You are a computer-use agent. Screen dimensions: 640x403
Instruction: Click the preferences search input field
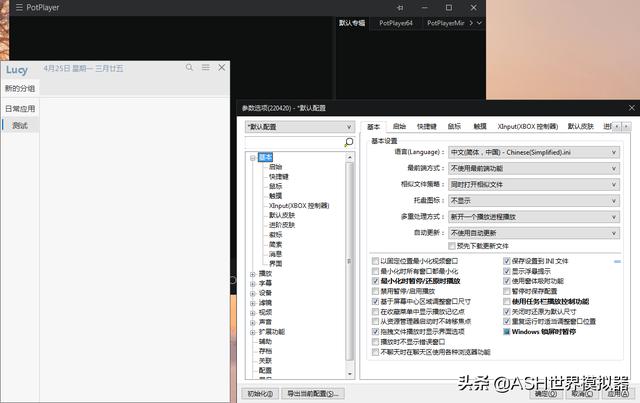(x=294, y=142)
